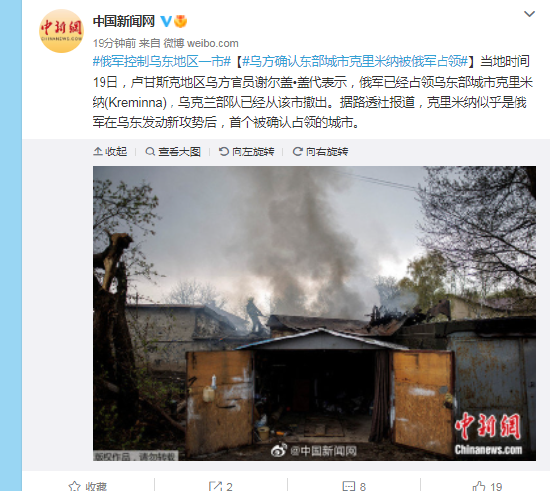Open the 微博 weibo.com source link
This screenshot has width=550, height=491.
[x=201, y=43]
